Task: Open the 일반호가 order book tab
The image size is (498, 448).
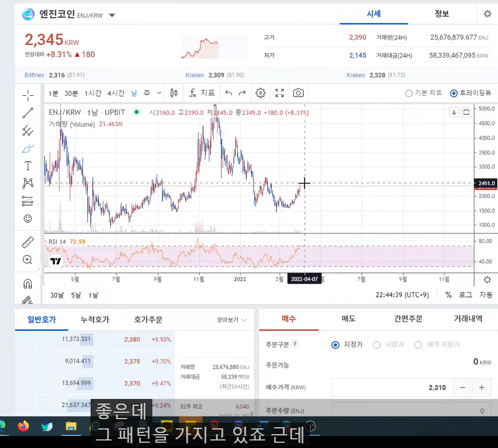Action: (42, 320)
